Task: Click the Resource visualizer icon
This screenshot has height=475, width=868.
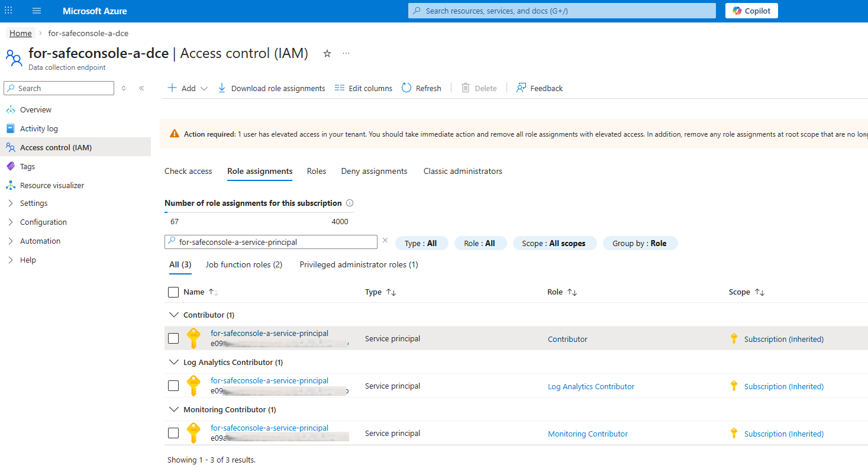Action: point(10,185)
